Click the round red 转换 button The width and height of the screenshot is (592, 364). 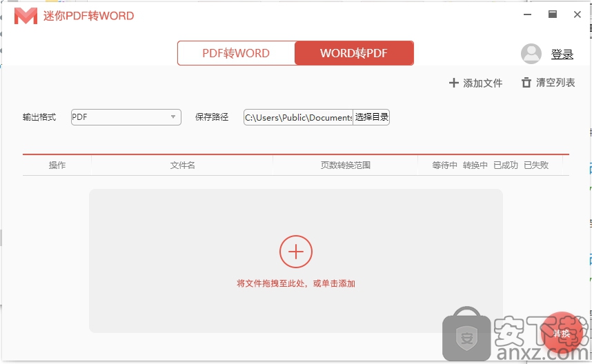point(562,333)
